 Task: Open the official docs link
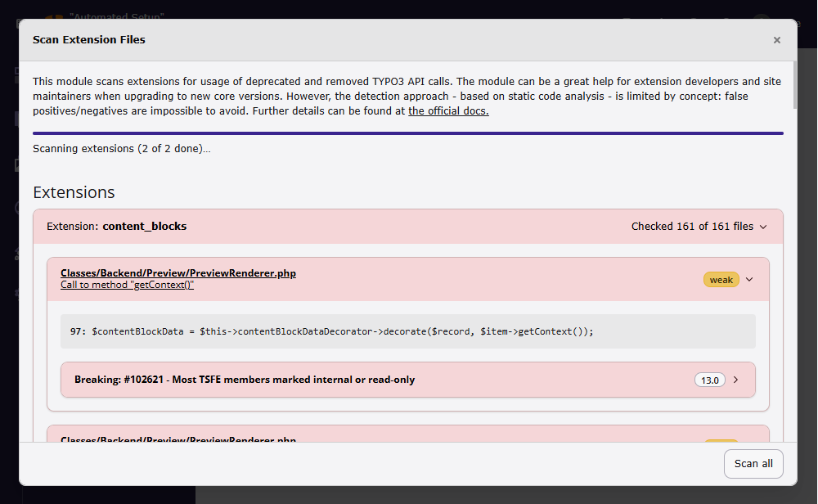[x=448, y=110]
